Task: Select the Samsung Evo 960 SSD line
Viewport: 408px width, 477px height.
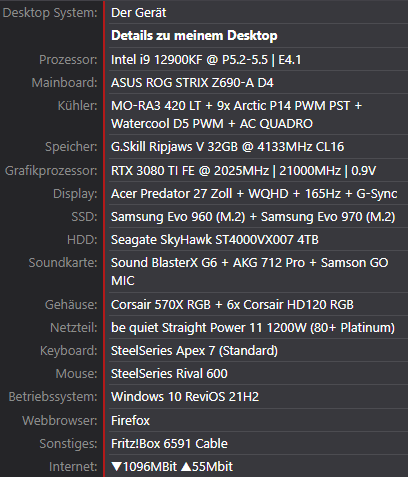Action: 253,217
